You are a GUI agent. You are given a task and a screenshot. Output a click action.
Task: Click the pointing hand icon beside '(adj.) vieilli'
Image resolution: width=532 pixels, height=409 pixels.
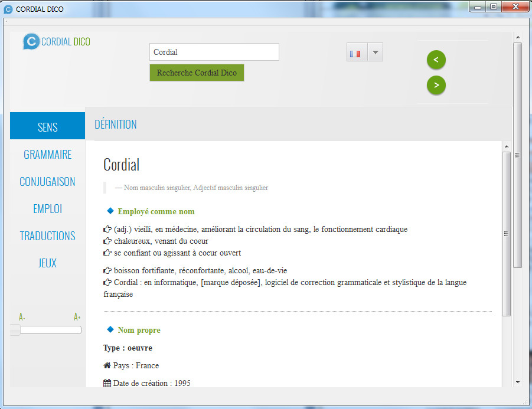click(107, 229)
